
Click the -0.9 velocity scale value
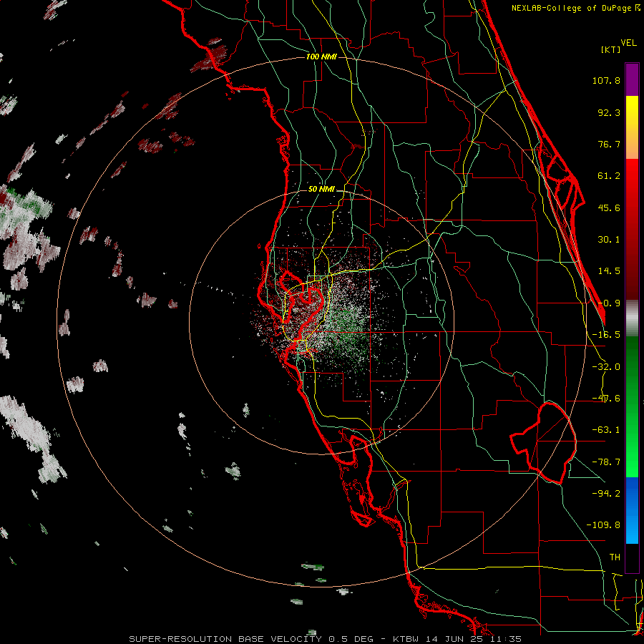pyautogui.click(x=609, y=303)
